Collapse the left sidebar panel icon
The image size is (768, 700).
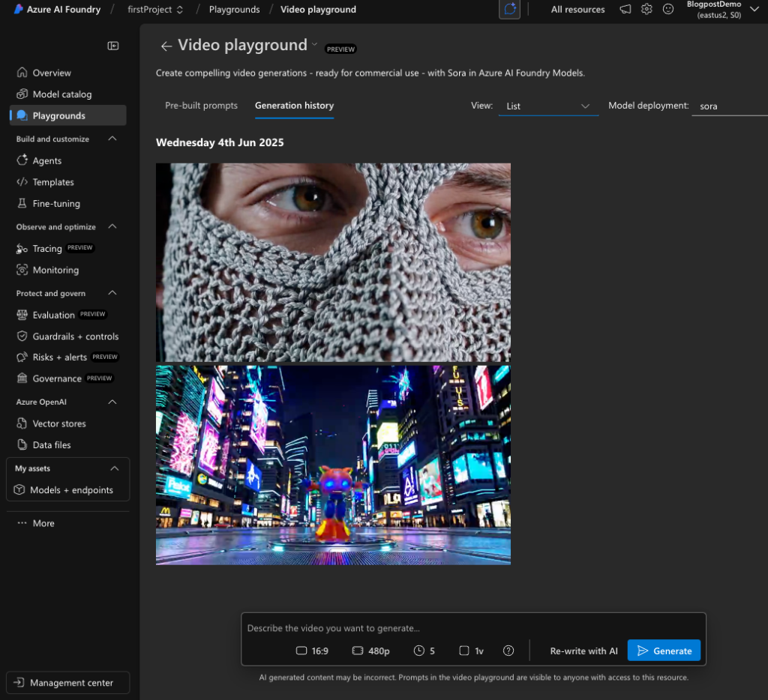click(113, 46)
